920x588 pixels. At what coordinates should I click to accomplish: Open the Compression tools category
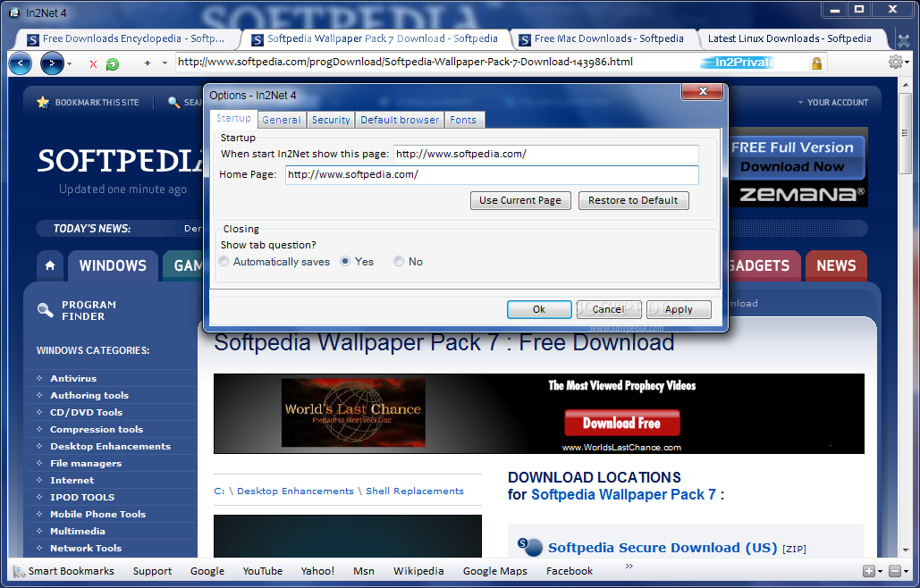pyautogui.click(x=97, y=430)
